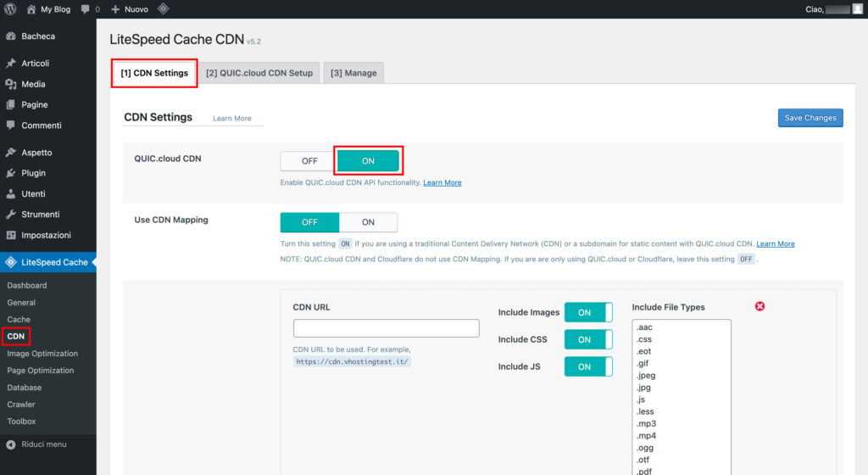Click the Impostazioni settings icon
The width and height of the screenshot is (868, 475).
[10, 235]
